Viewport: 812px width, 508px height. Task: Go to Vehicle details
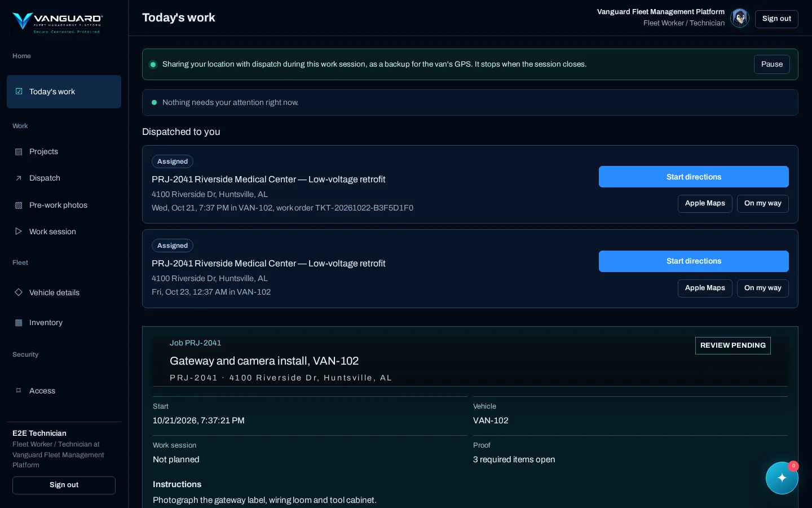click(64, 292)
